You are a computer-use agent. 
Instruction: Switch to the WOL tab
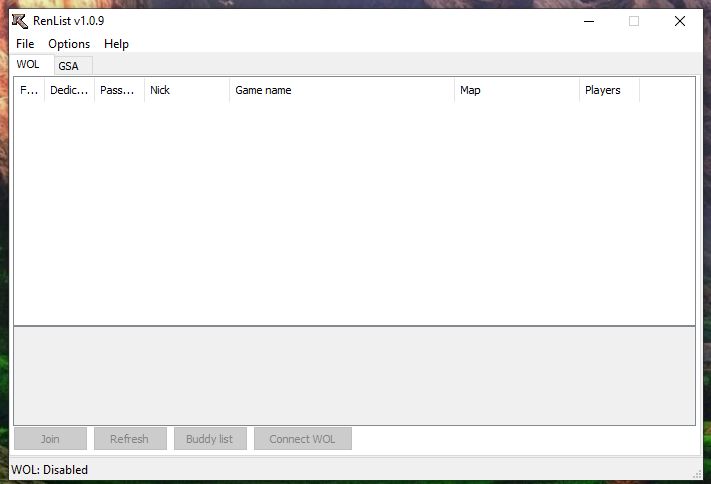click(29, 64)
